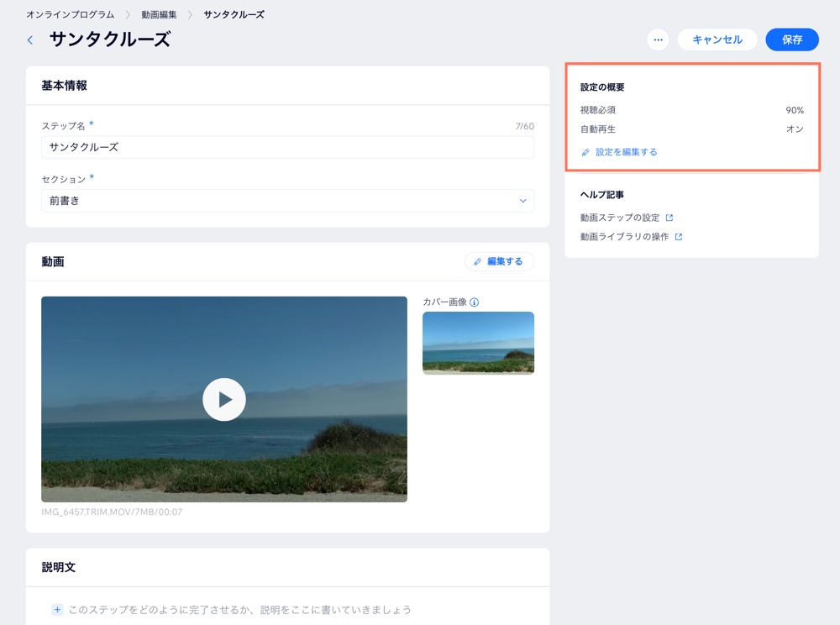Click the chevron arrow of セクション dropdown

click(x=522, y=201)
